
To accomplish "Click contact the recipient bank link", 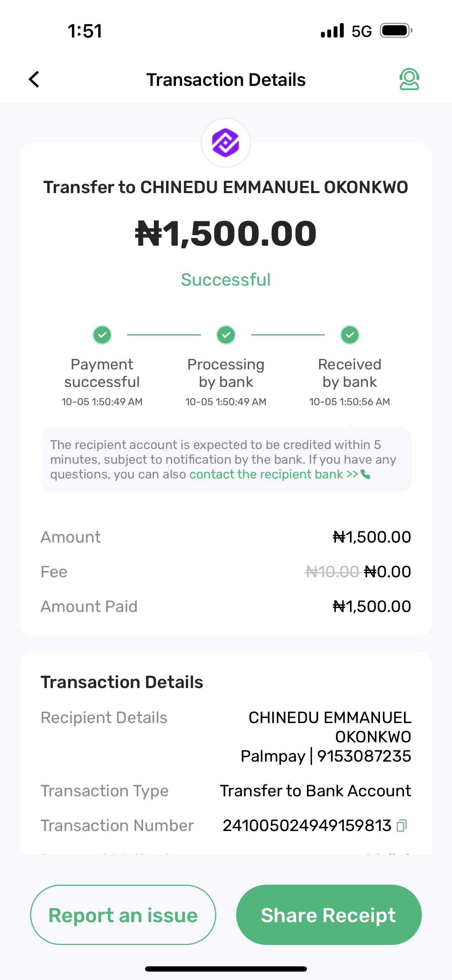I will tap(274, 474).
